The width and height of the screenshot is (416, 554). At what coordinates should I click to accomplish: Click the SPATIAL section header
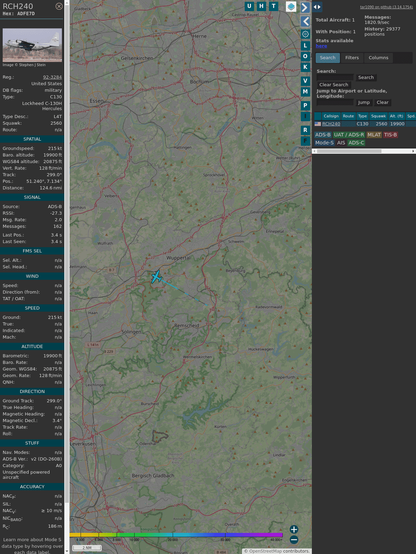click(x=32, y=139)
